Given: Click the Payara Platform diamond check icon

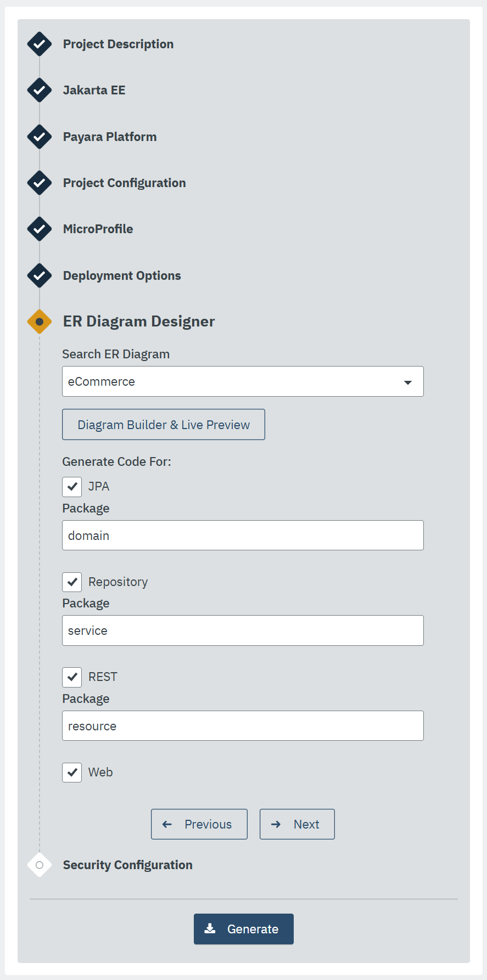Looking at the screenshot, I should tap(40, 137).
